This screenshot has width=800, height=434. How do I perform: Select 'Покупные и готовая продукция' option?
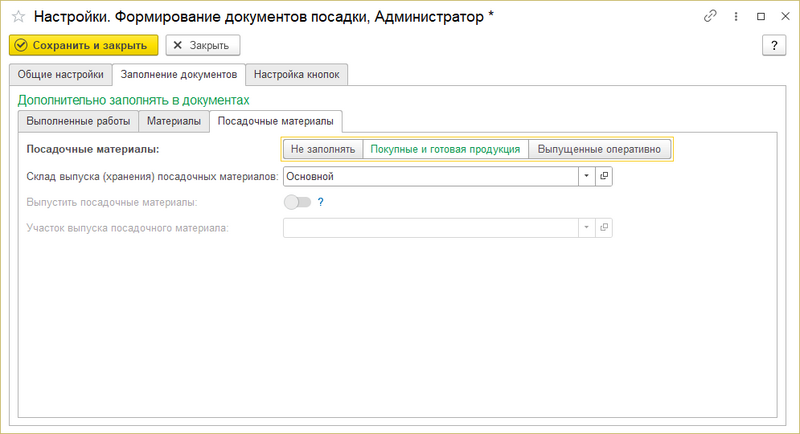tap(445, 149)
